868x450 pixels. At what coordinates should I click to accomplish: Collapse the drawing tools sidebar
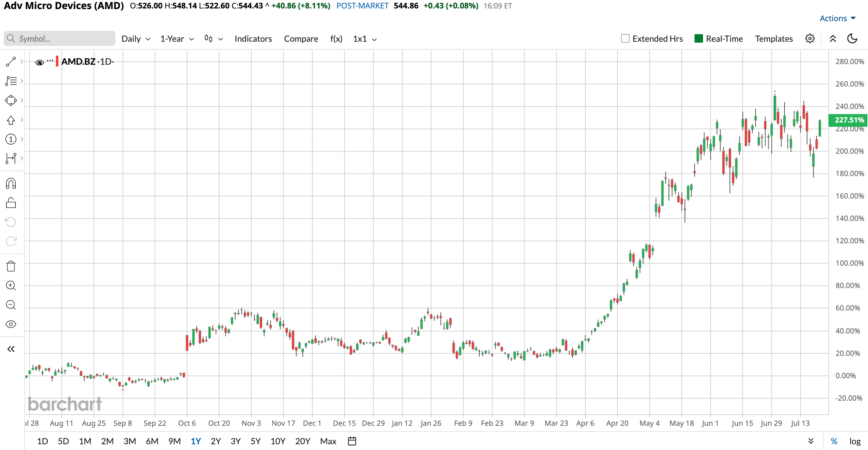pos(11,349)
